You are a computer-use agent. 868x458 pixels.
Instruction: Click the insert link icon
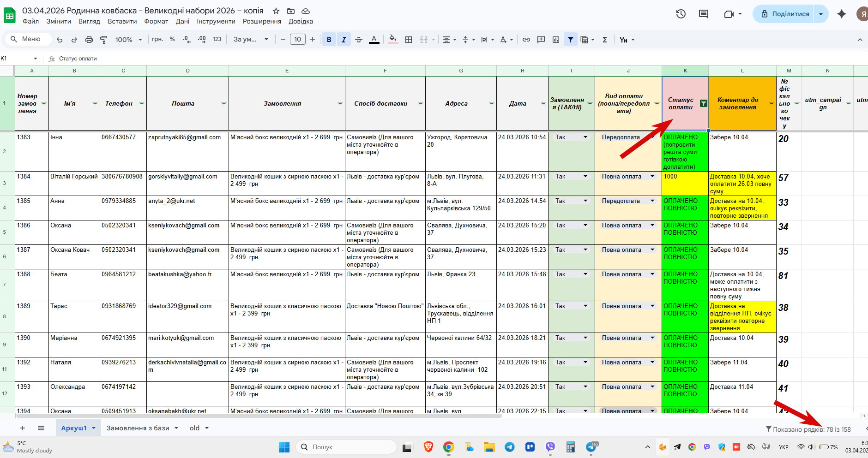coord(526,40)
